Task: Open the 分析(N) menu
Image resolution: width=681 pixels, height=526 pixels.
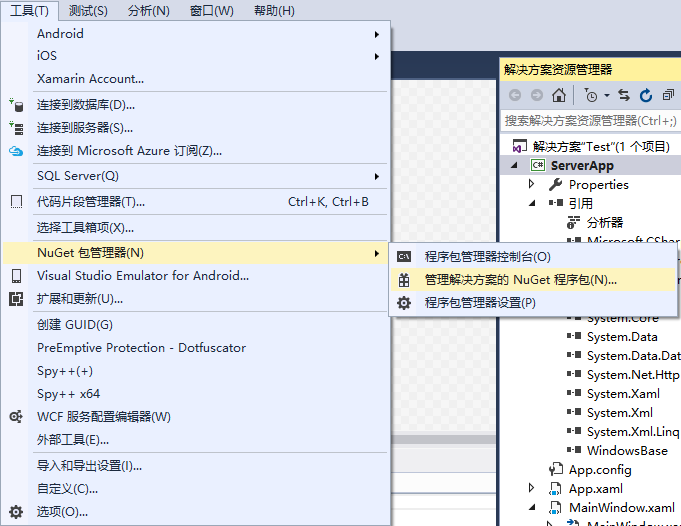Action: click(x=149, y=10)
